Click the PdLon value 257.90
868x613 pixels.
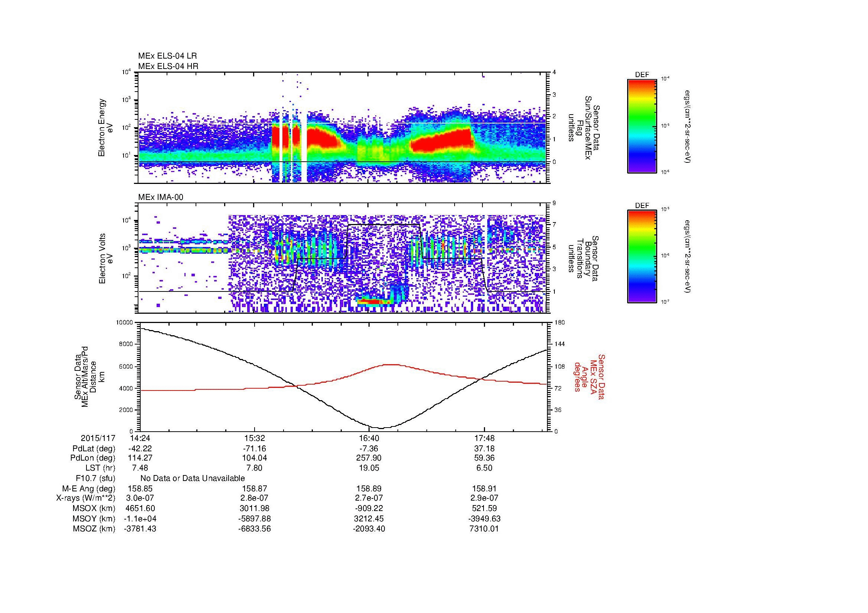369,458
